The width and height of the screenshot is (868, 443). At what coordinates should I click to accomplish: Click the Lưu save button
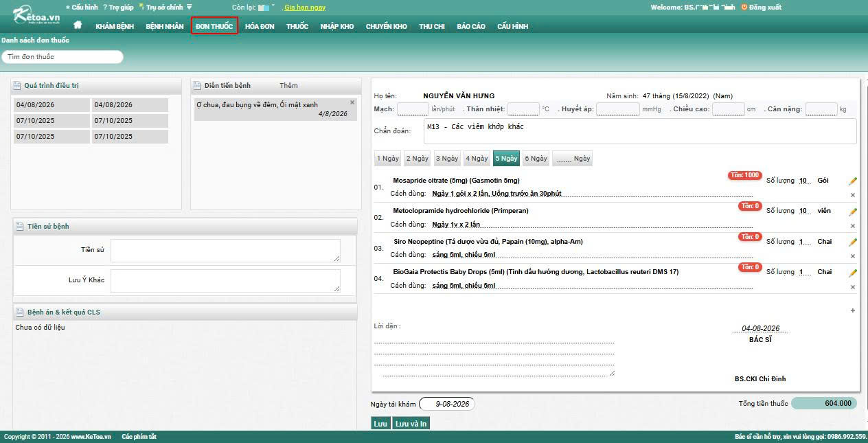coord(380,424)
